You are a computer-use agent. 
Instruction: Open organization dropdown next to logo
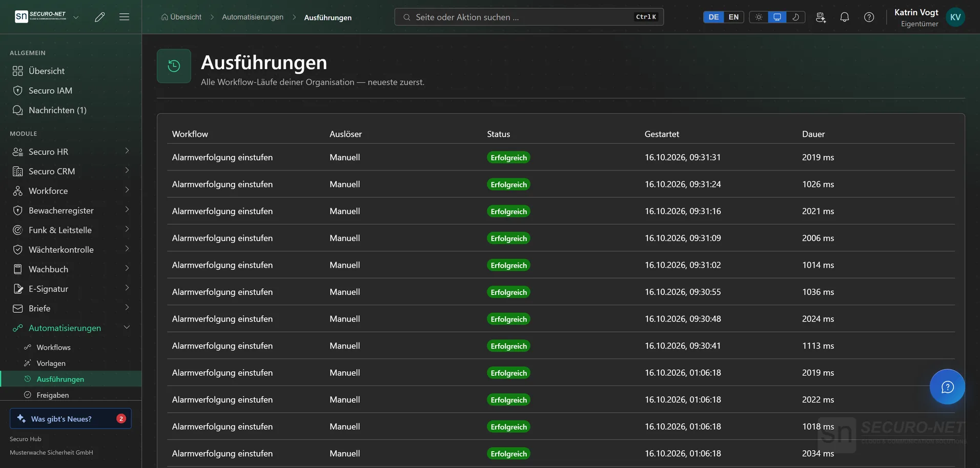pyautogui.click(x=76, y=17)
